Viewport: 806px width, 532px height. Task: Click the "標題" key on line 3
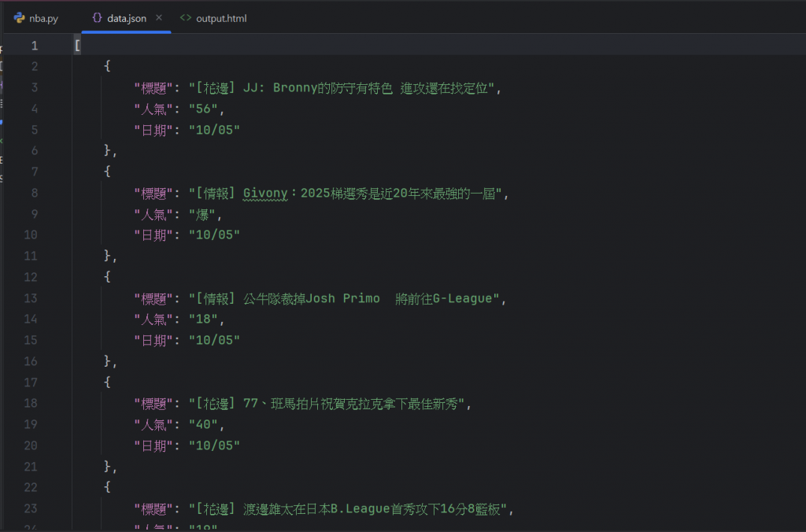pyautogui.click(x=153, y=88)
